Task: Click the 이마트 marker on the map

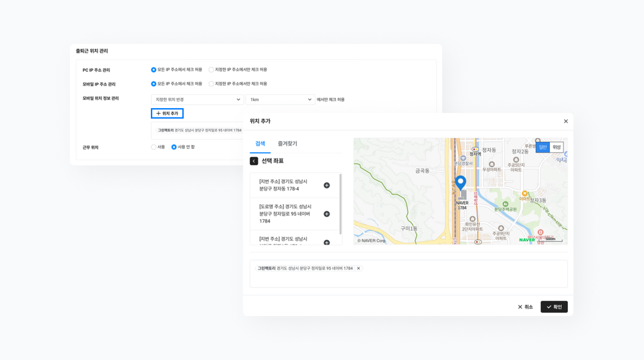Action: 525,194
